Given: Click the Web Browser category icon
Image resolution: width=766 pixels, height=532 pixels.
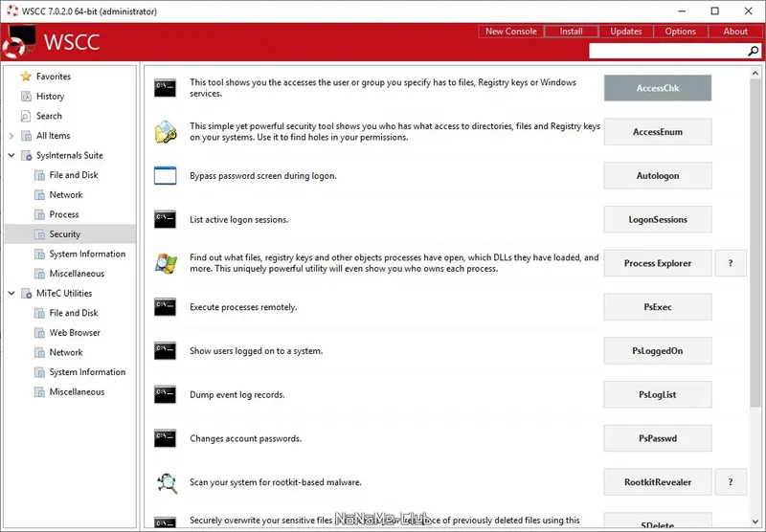Looking at the screenshot, I should 39,333.
